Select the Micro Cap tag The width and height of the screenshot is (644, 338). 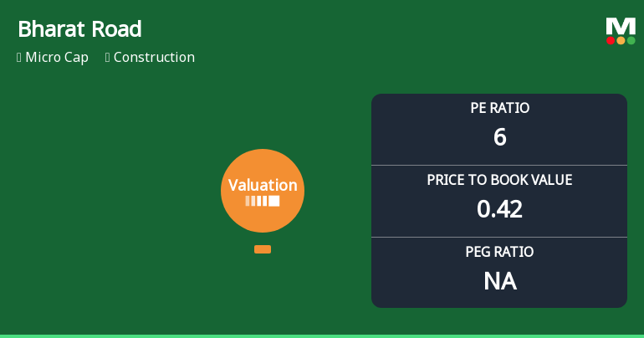tap(57, 58)
